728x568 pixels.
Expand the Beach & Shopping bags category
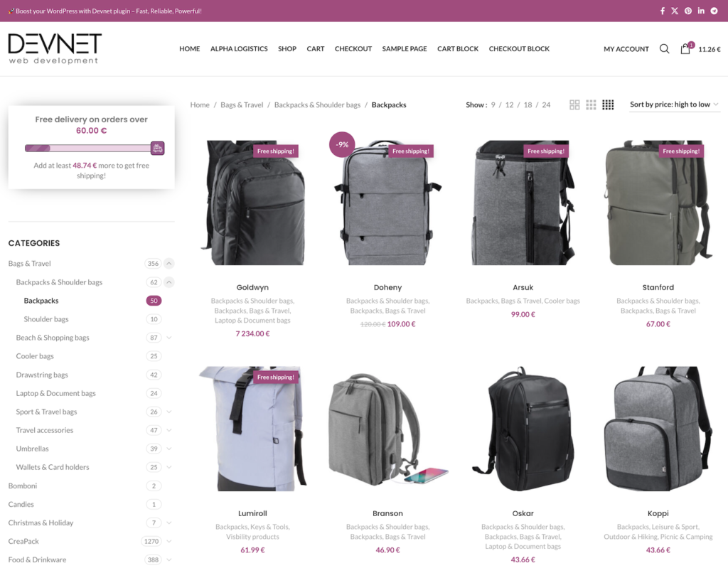(x=169, y=338)
